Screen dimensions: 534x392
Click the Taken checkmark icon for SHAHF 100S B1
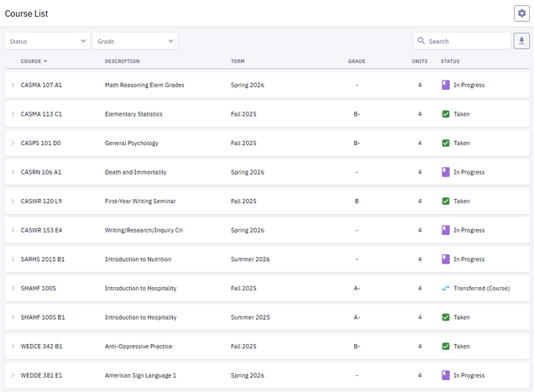pos(446,317)
